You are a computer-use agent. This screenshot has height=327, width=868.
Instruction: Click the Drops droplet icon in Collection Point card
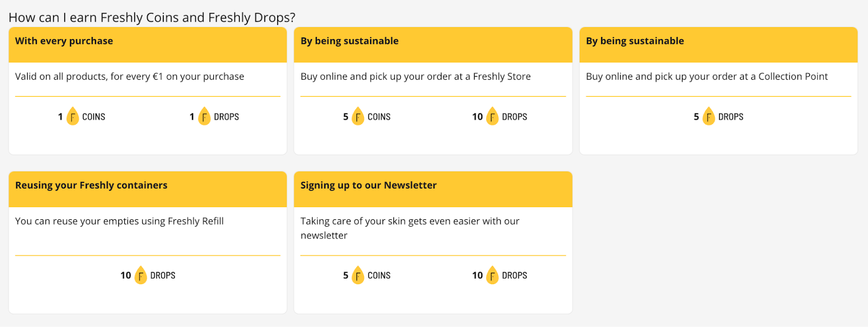[x=709, y=116]
